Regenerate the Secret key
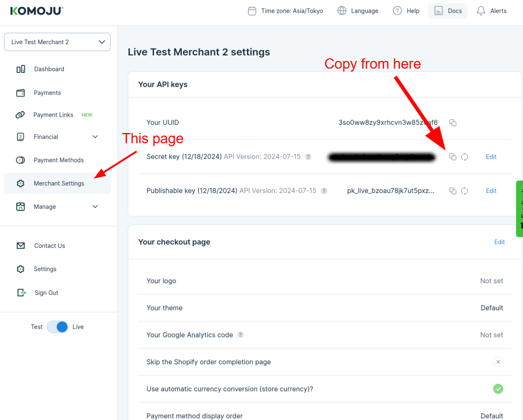 tap(464, 157)
